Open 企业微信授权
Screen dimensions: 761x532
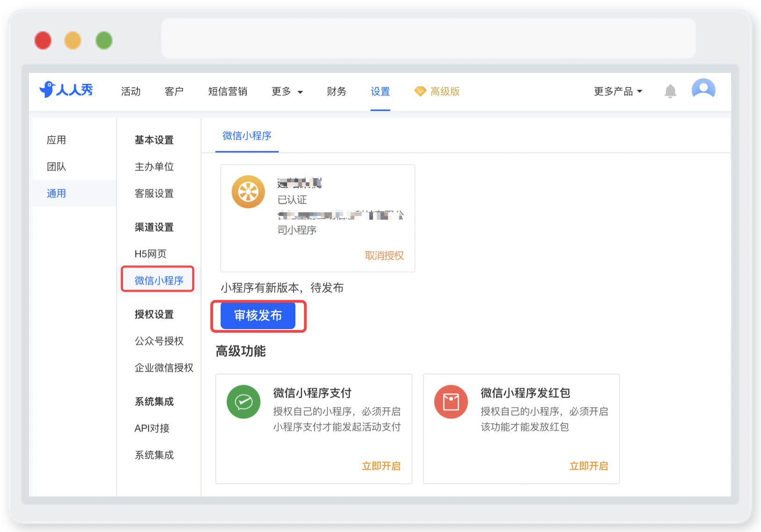click(164, 368)
